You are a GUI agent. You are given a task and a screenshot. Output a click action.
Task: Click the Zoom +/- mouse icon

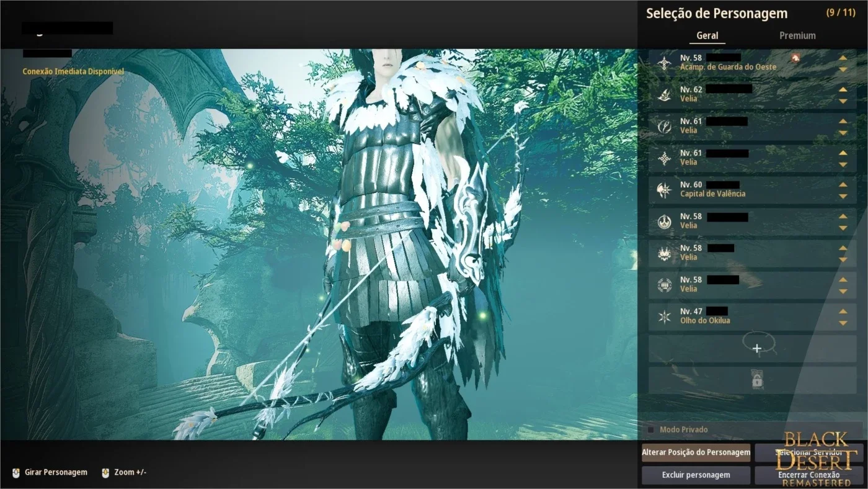(x=105, y=472)
